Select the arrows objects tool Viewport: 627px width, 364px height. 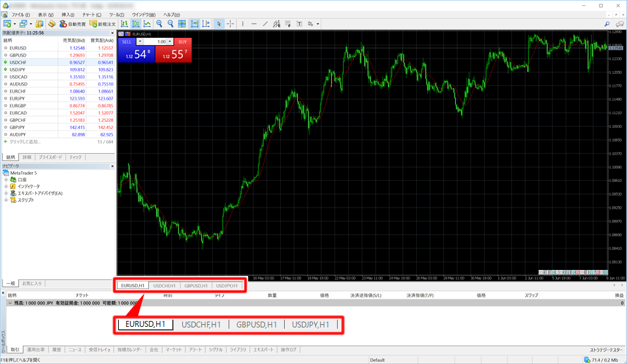(x=310, y=24)
